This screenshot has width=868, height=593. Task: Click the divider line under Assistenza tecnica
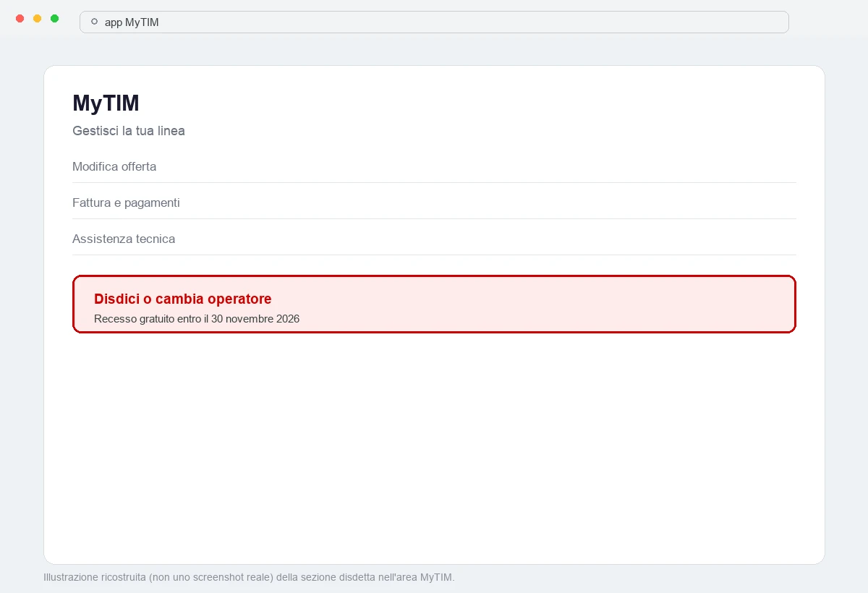434,255
